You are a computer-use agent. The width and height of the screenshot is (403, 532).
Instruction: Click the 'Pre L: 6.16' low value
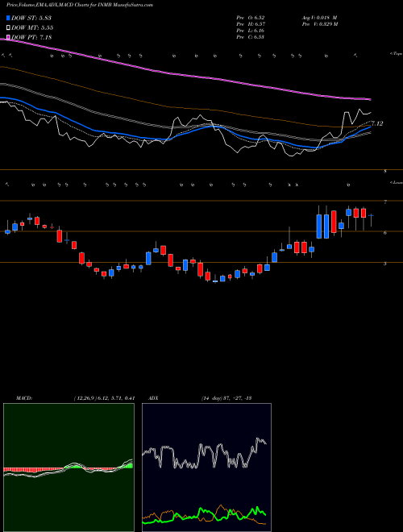[x=251, y=31]
